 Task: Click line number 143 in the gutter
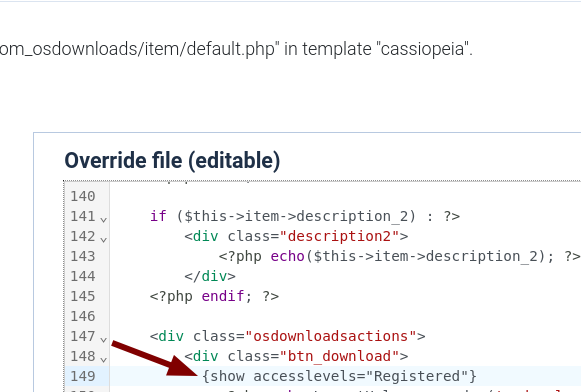pos(83,256)
